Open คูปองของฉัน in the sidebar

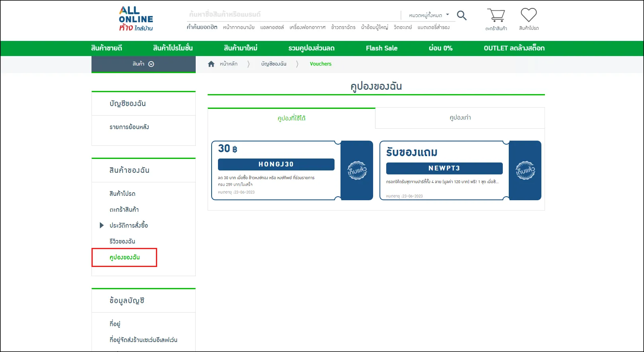(125, 257)
